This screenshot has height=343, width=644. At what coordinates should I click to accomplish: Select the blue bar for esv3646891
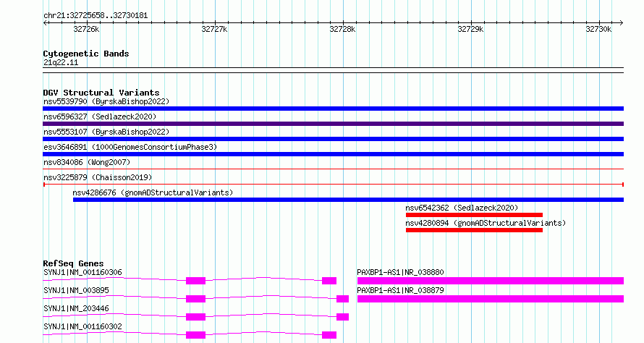333,154
